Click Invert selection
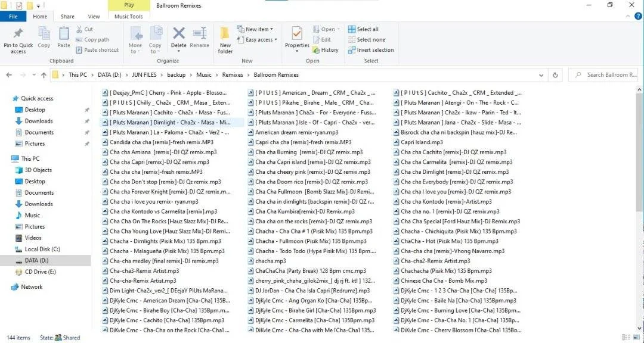Viewport: 644px width, 343px height. pos(371,50)
